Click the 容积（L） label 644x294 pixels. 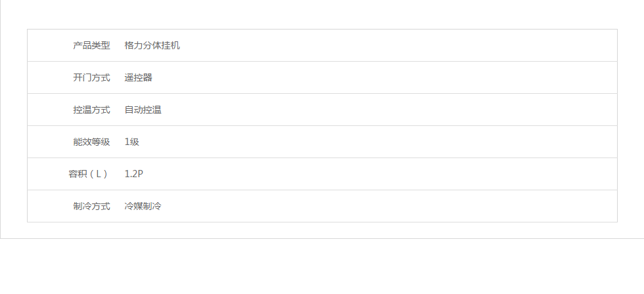point(89,175)
